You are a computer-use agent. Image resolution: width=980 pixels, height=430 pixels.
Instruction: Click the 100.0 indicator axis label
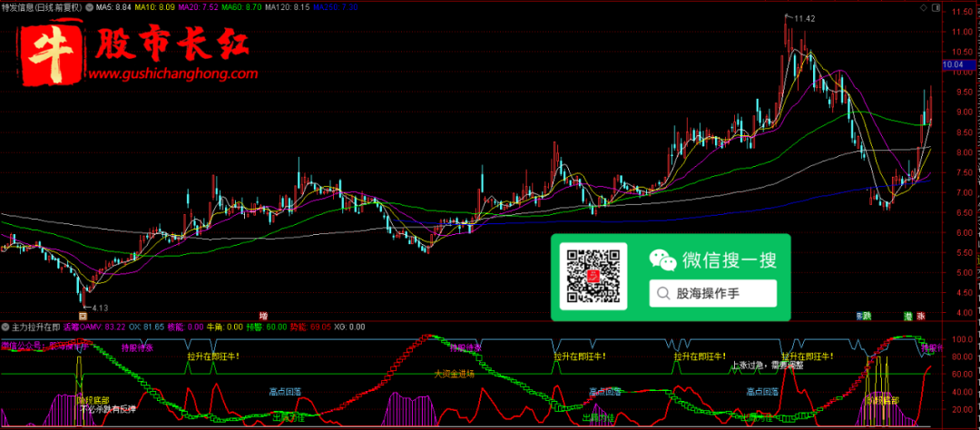coord(961,339)
